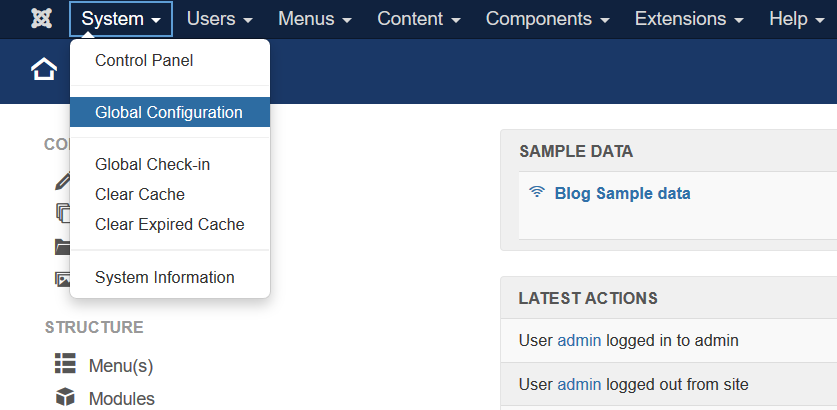Image resolution: width=837 pixels, height=410 pixels.
Task: Expand the Menus dropdown
Action: tap(314, 19)
